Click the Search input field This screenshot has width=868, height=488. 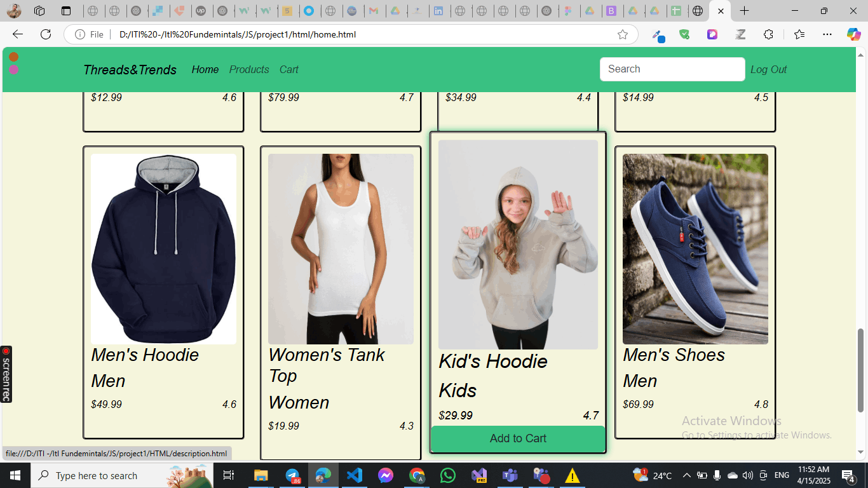click(x=672, y=69)
